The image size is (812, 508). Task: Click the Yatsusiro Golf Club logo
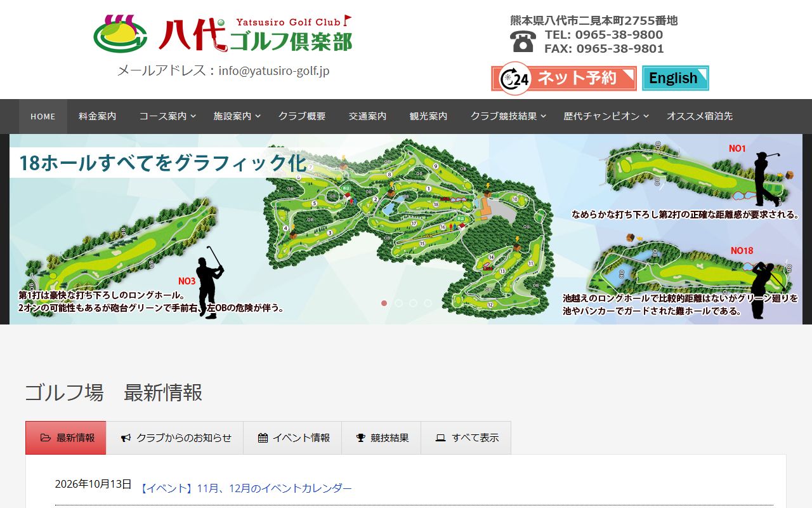[x=223, y=33]
